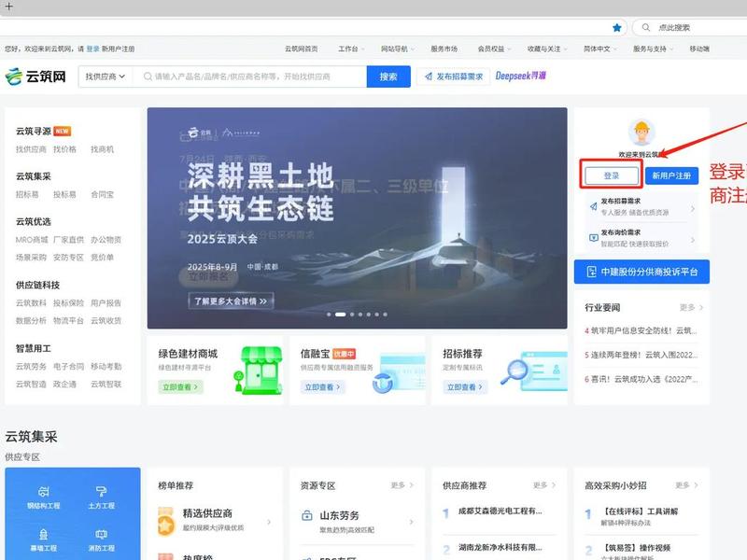Open supplier 成都艾森德光电工程有...
This screenshot has height=560, width=747.
point(500,511)
